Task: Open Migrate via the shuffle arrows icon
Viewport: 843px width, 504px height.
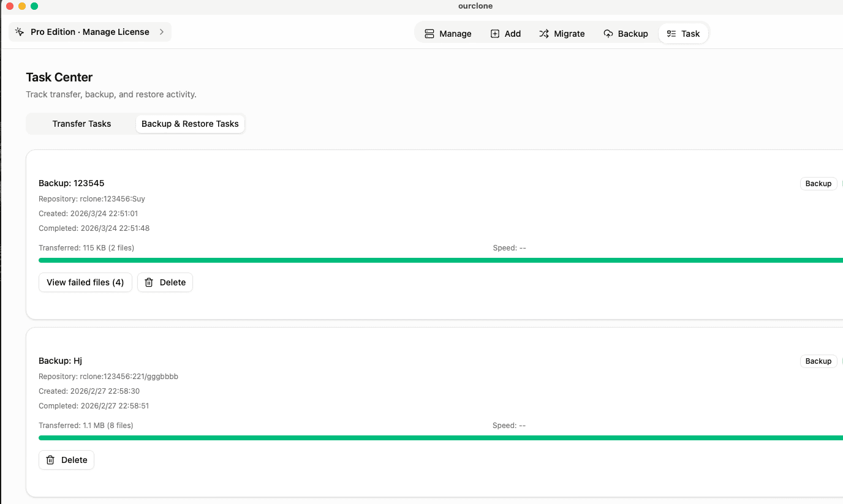Action: tap(544, 34)
